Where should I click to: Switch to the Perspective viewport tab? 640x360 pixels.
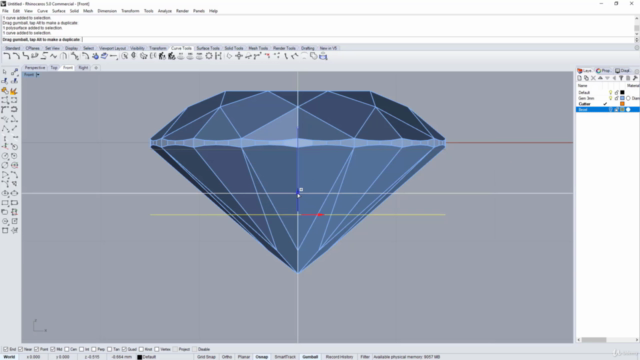[x=35, y=68]
